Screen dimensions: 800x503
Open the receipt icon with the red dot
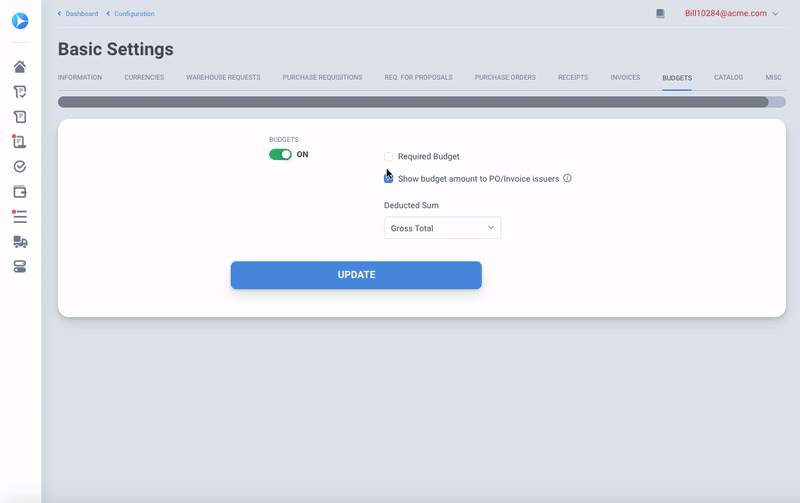[x=19, y=141]
